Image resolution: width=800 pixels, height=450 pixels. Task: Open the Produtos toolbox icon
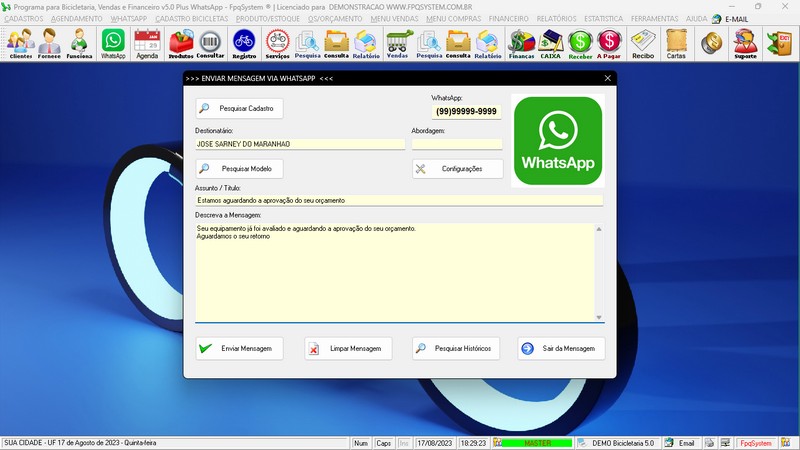click(x=181, y=44)
